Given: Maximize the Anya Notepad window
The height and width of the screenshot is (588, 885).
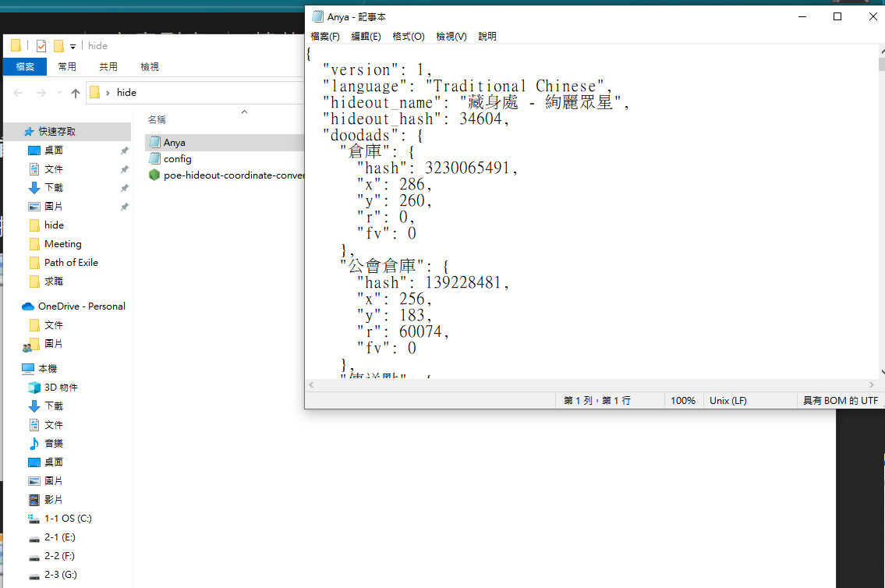Looking at the screenshot, I should (x=837, y=16).
